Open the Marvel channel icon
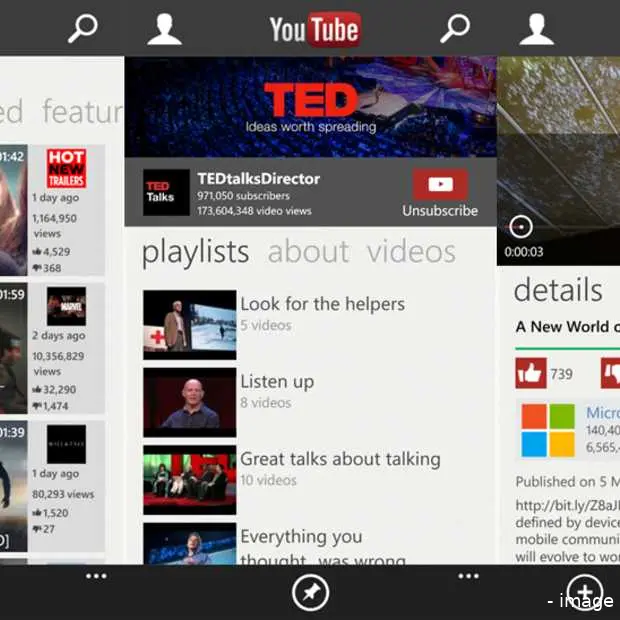This screenshot has width=620, height=620. pos(66,306)
